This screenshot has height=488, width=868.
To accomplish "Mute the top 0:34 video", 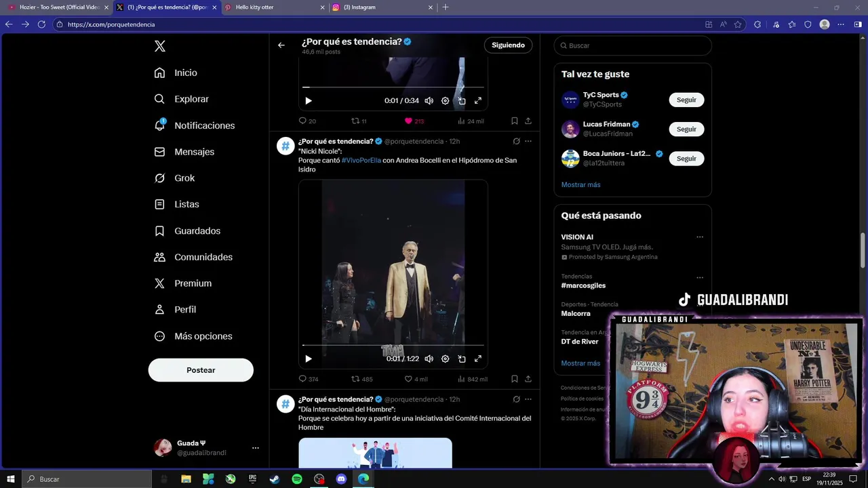I will point(429,100).
